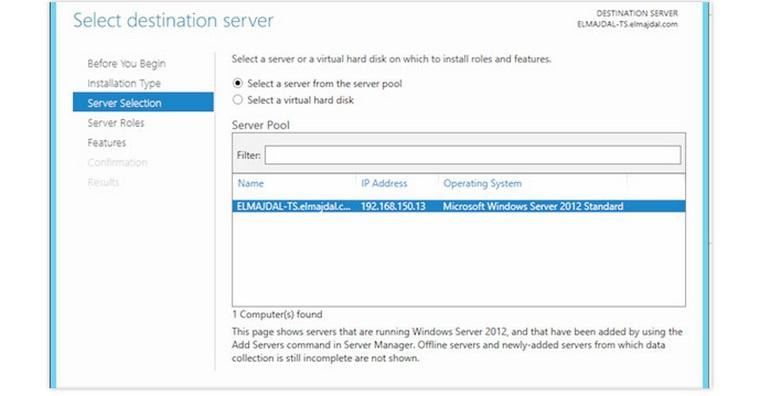Sort by Name column header

251,183
